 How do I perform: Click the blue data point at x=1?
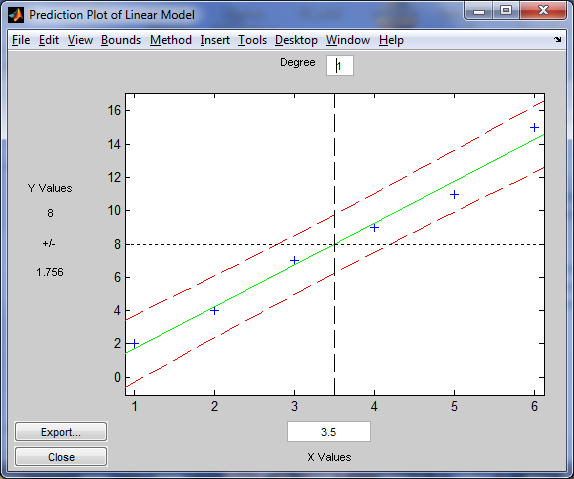[x=134, y=344]
